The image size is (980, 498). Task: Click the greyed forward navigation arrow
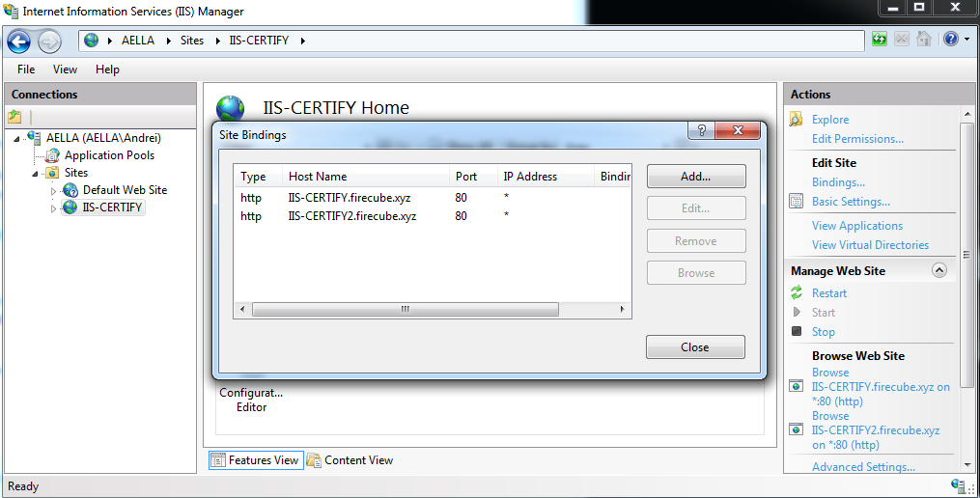pyautogui.click(x=49, y=41)
